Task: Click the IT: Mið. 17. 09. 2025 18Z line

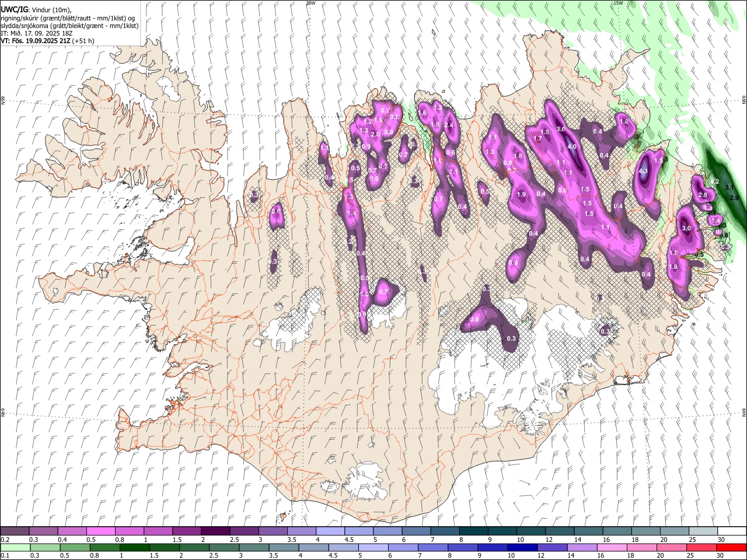Action: [37, 33]
